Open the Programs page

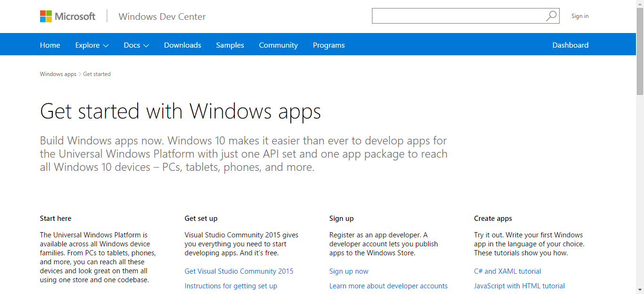pyautogui.click(x=329, y=45)
